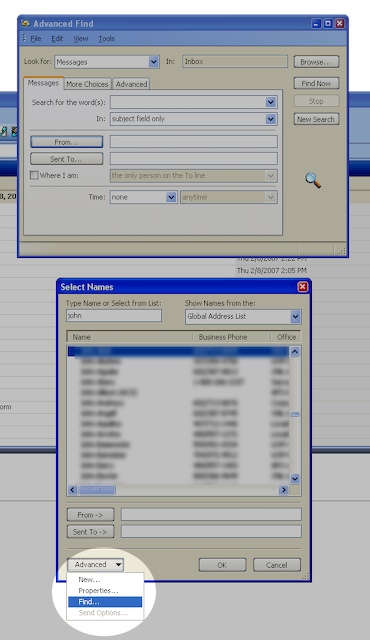Image resolution: width=370 pixels, height=640 pixels.
Task: Close the Select Names dialog
Action: point(302,287)
